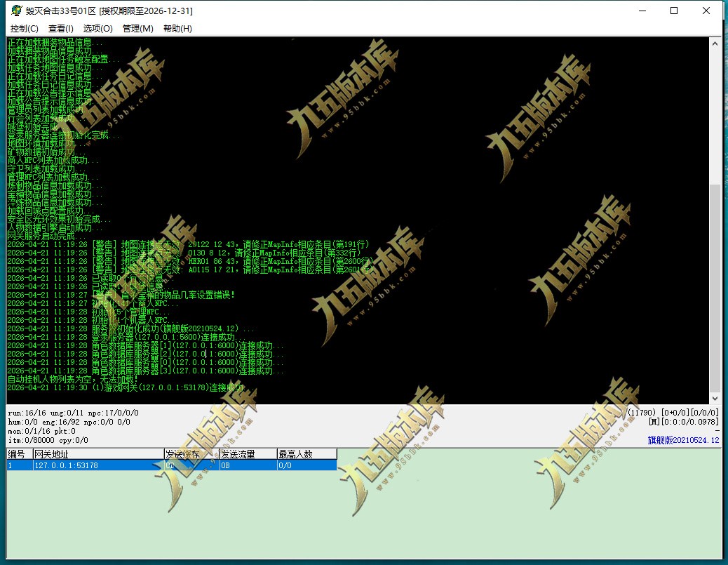Screen dimensions: 728x565
Task: Click the 网关地址 column header
Action: tap(98, 454)
